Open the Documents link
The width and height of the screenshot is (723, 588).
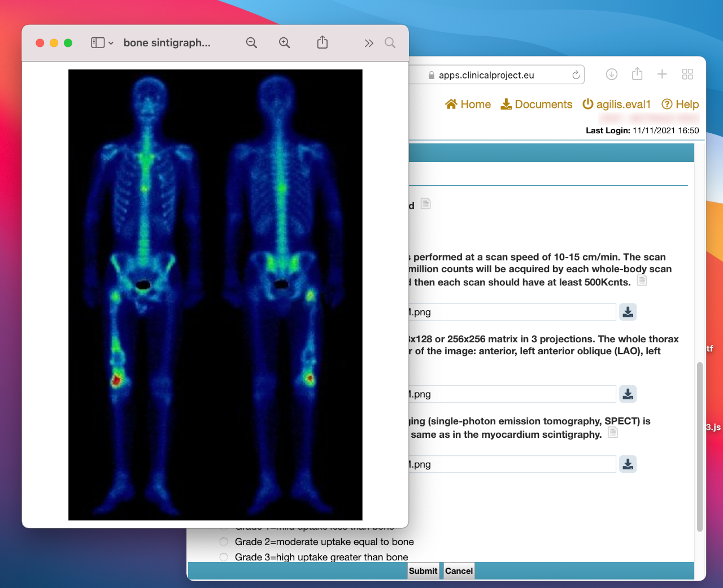point(537,104)
